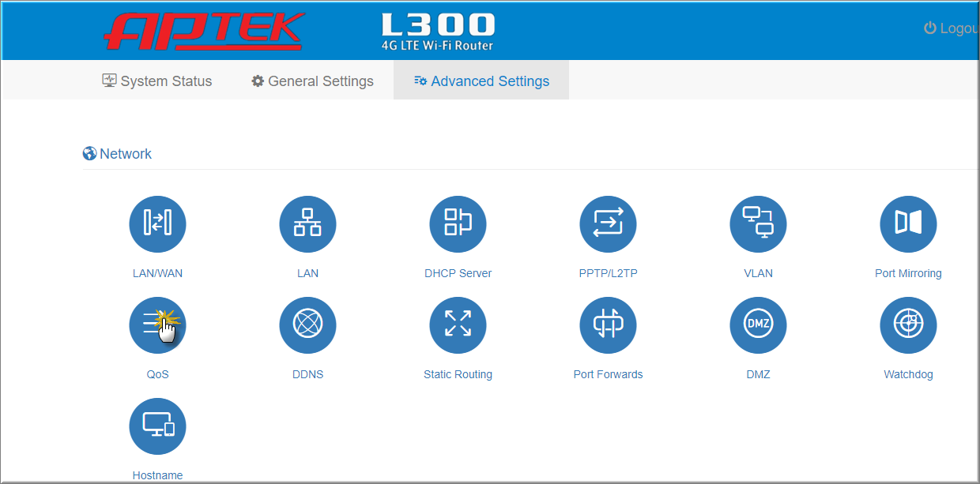Open the DMZ icon
The height and width of the screenshot is (484, 980).
point(758,325)
